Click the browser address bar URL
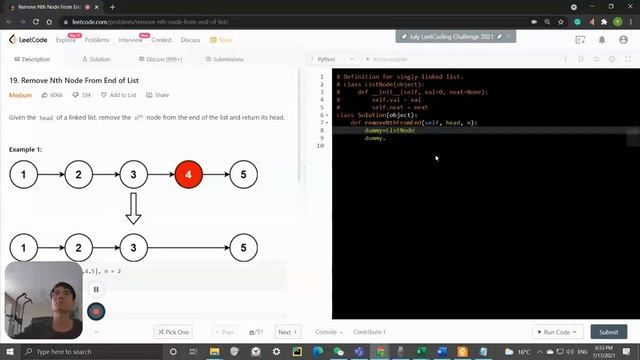The height and width of the screenshot is (360, 640). [x=150, y=22]
